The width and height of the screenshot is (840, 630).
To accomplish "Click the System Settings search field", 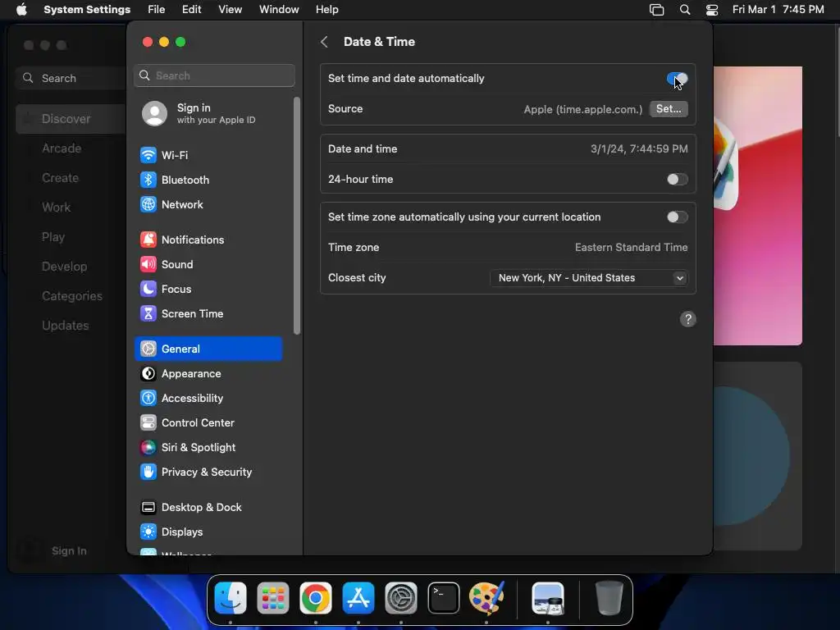I will click(214, 75).
